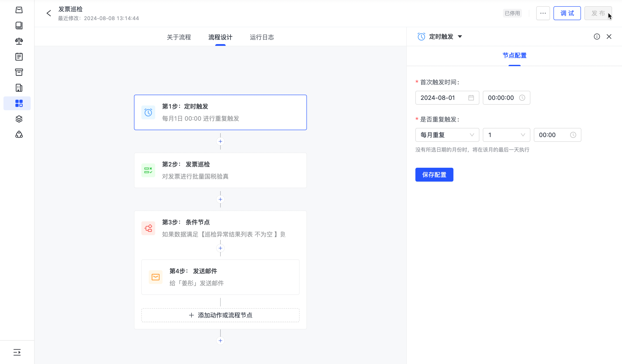Add node with plus after step 2
Image resolution: width=622 pixels, height=364 pixels.
(x=220, y=199)
